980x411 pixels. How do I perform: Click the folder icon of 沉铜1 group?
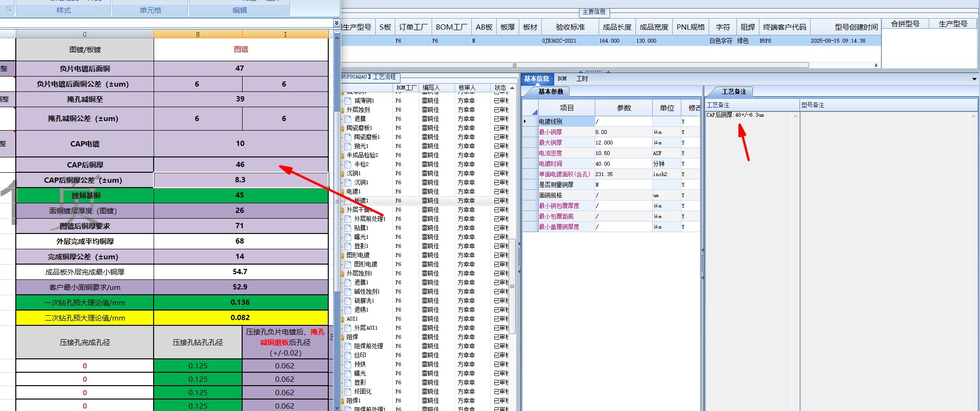point(343,174)
